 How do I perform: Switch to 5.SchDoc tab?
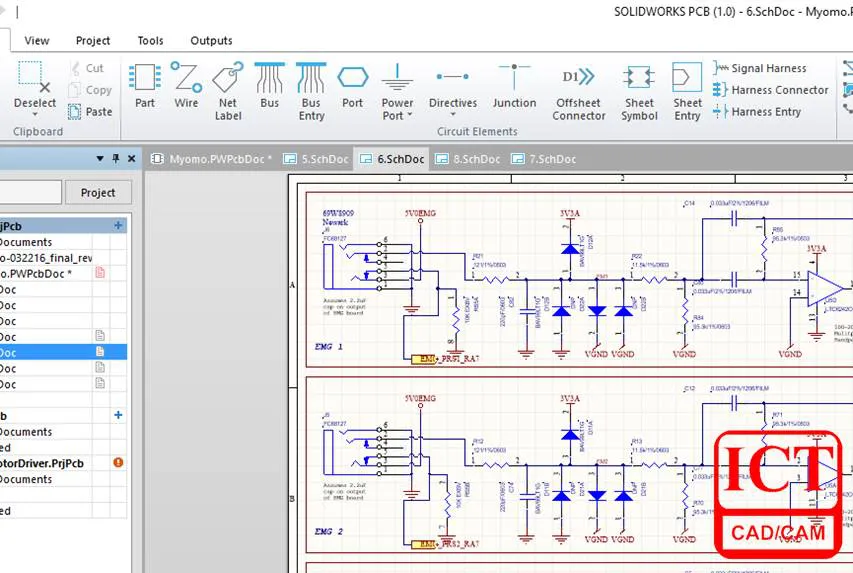point(316,159)
